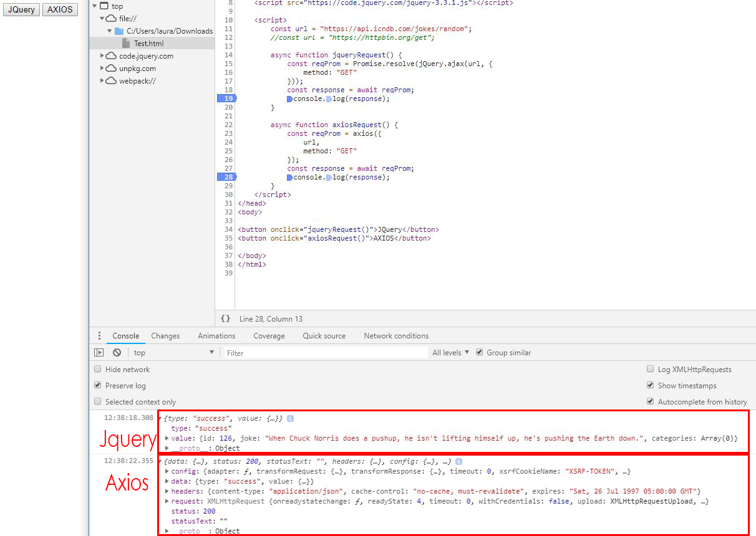
Task: Click the unpkg.com cloud icon
Action: pos(111,68)
